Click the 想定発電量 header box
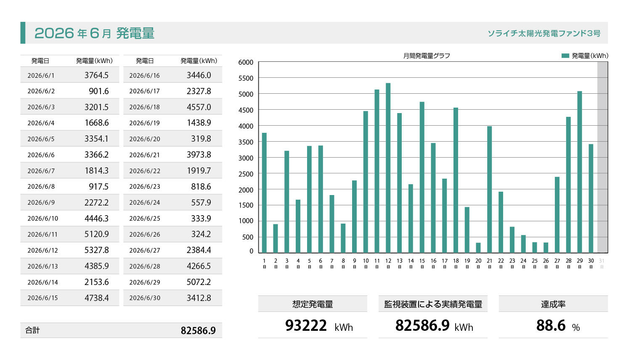631x364 pixels. click(313, 304)
